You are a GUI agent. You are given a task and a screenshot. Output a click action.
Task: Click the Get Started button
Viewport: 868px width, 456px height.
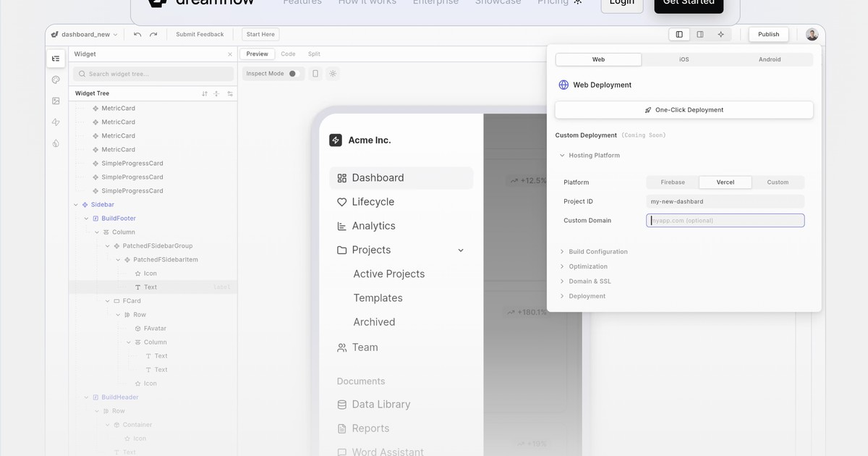689,4
